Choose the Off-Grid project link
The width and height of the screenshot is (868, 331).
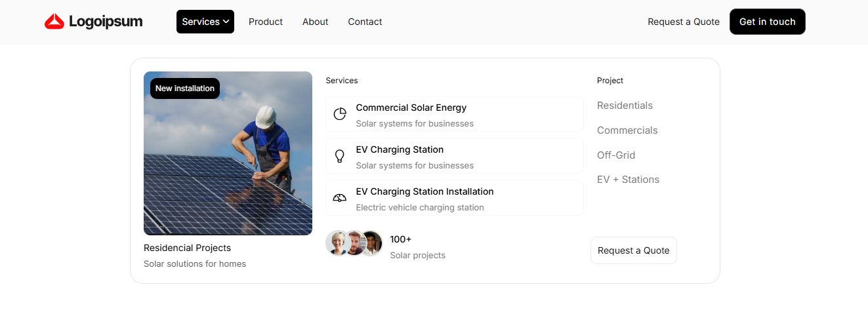(616, 155)
